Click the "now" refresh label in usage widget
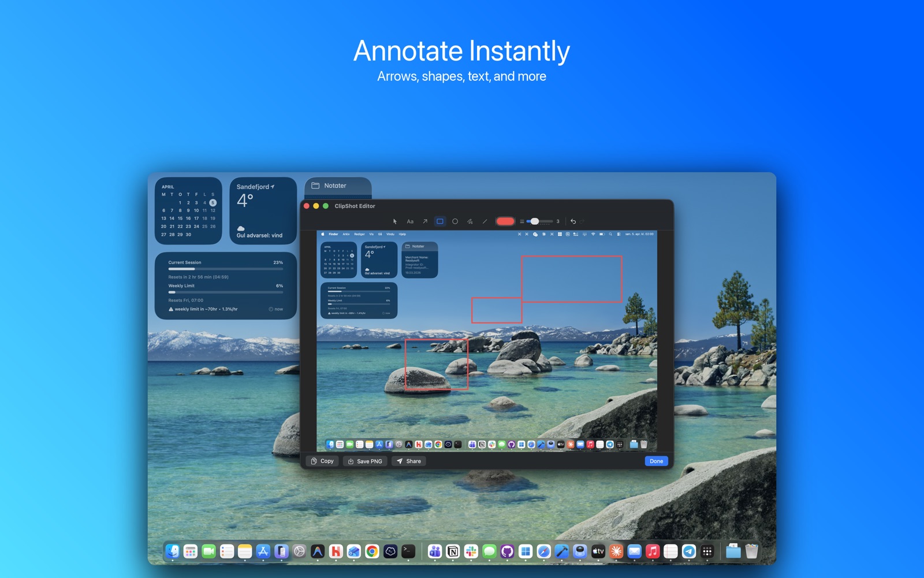This screenshot has height=578, width=924. point(276,309)
